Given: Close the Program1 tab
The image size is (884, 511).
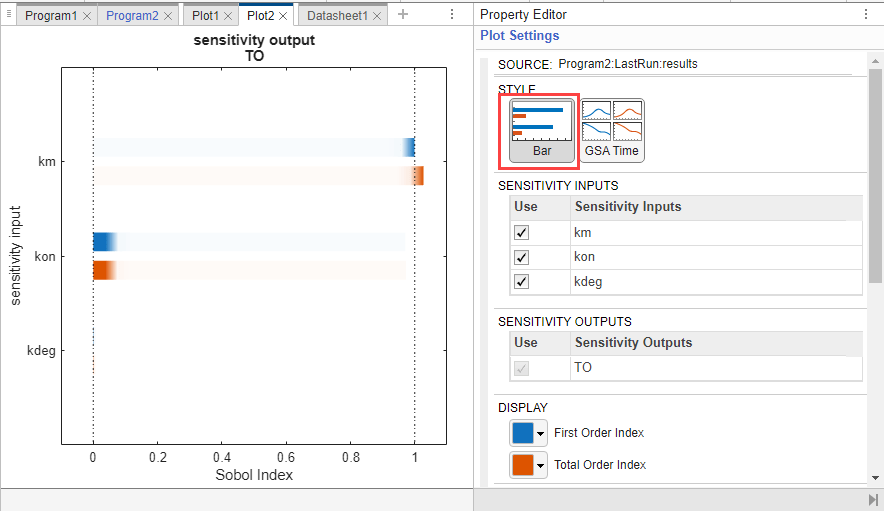Looking at the screenshot, I should (x=87, y=16).
